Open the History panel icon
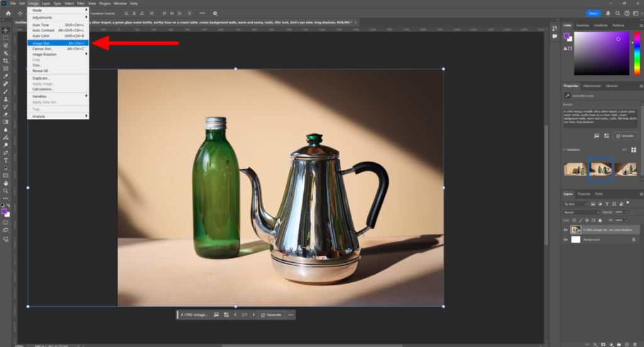This screenshot has width=644, height=347. pos(555,28)
